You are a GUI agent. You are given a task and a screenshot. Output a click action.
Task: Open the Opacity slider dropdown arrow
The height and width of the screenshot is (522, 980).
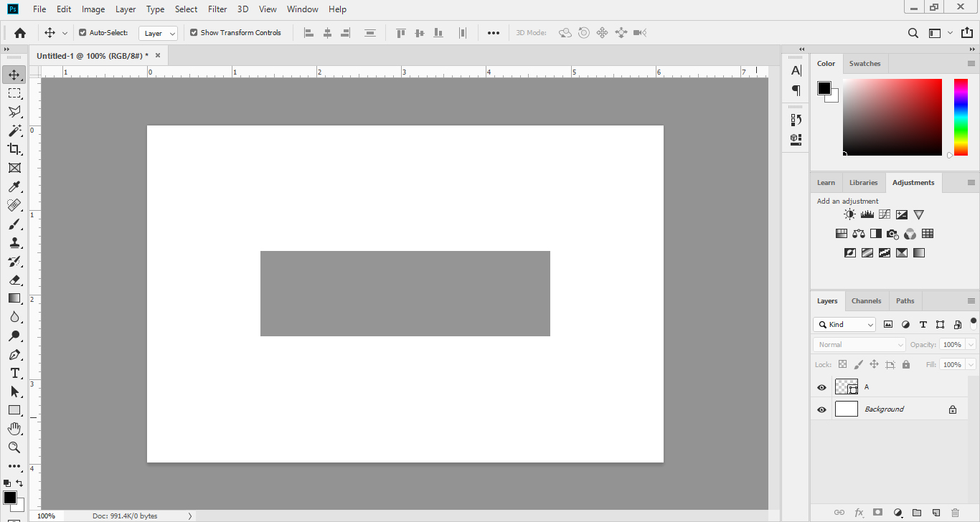pos(971,345)
